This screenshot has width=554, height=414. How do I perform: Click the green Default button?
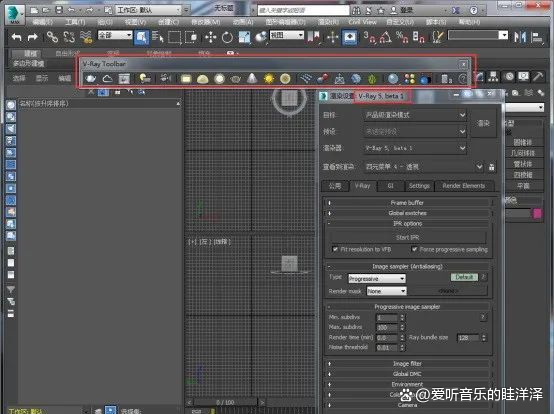[464, 277]
